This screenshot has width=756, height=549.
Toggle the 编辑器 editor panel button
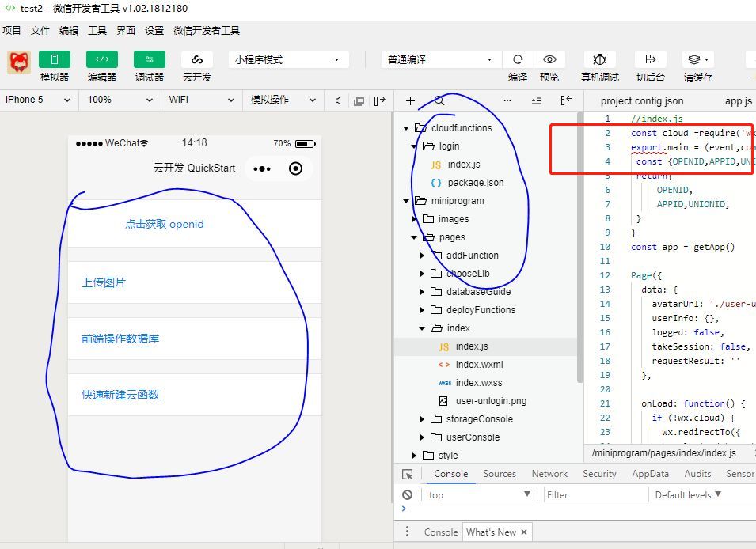point(102,59)
